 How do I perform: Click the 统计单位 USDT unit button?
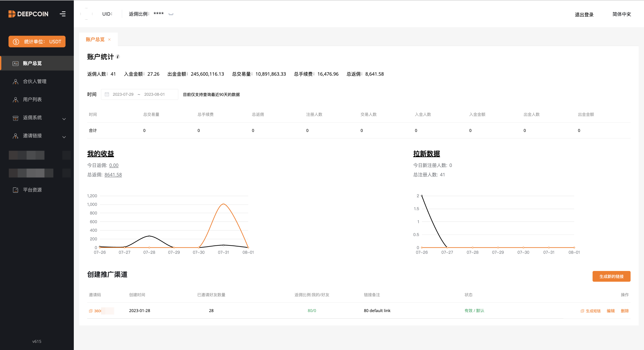tap(37, 42)
